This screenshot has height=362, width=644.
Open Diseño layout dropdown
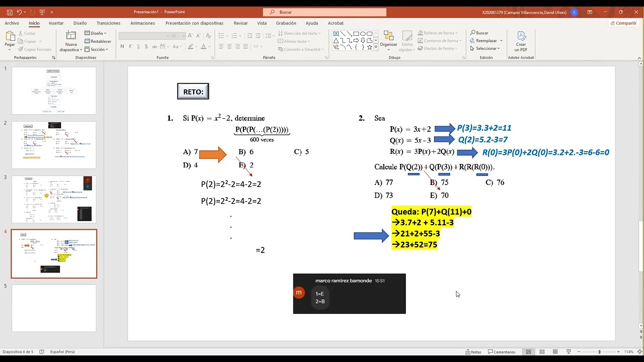96,33
